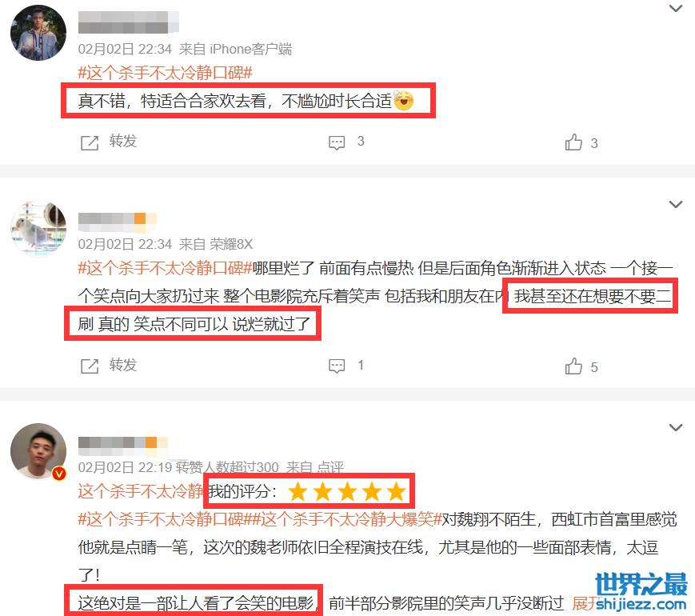The image size is (695, 616).
Task: Open the bird avatar of second poster
Action: coord(38,228)
